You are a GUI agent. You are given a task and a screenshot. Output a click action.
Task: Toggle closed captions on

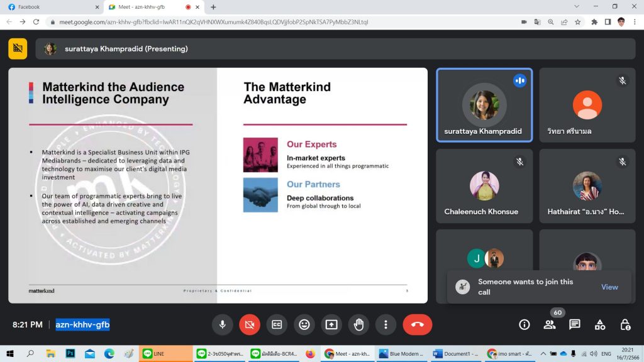[x=277, y=324]
